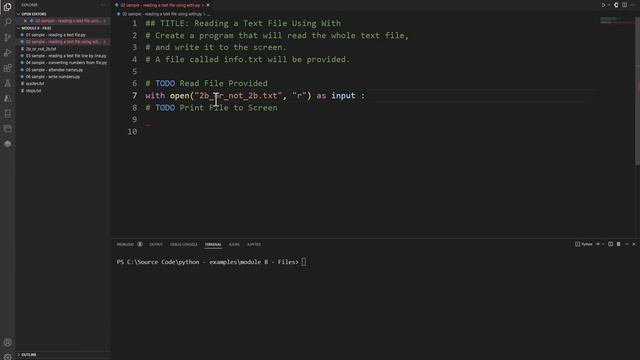The image size is (640, 360).
Task: Open the Run and Debug view
Action: pyautogui.click(x=7, y=53)
